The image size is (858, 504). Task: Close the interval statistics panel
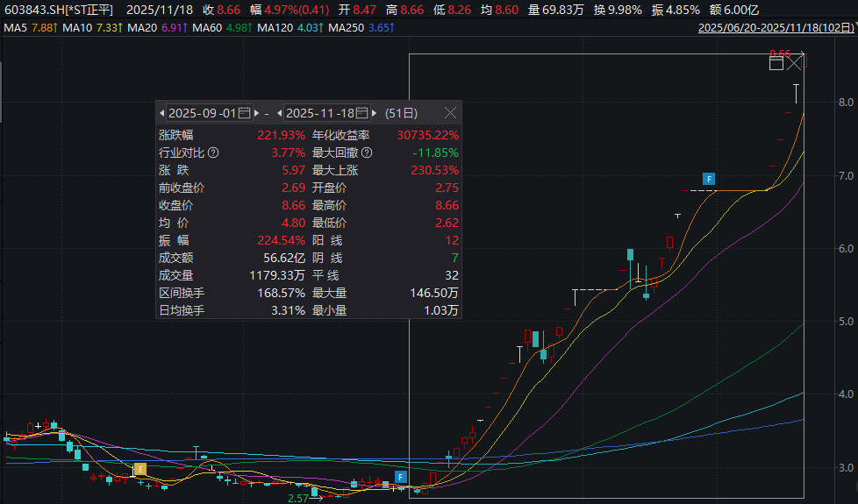click(450, 113)
